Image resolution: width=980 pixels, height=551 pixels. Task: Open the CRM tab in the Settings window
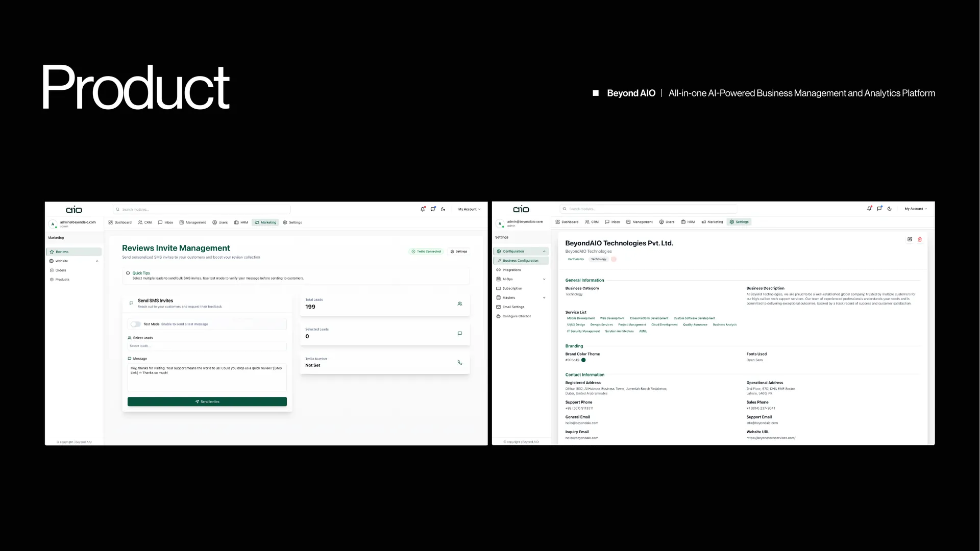click(592, 222)
